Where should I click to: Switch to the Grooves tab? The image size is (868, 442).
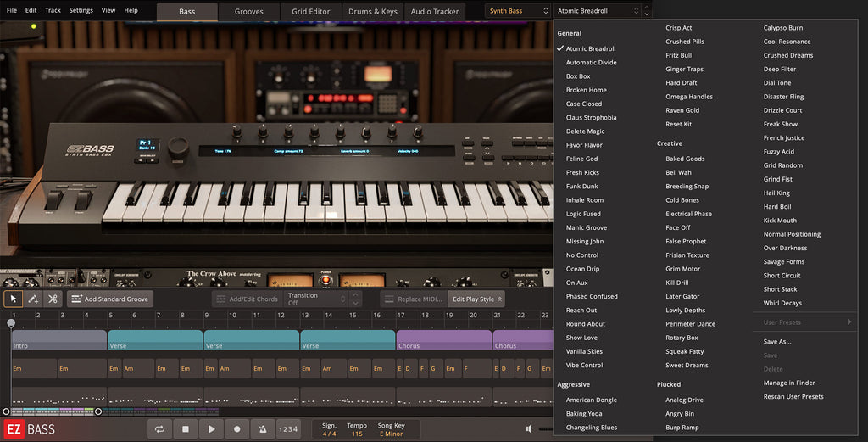click(249, 11)
